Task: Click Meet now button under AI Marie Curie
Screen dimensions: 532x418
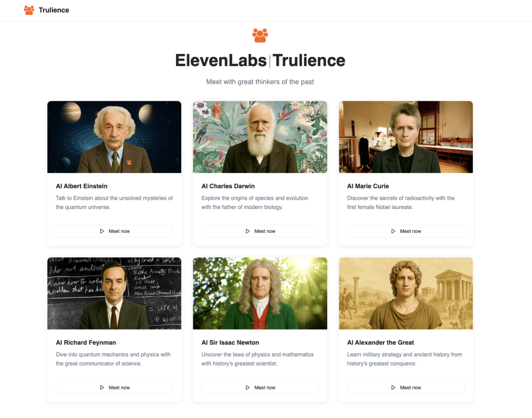Action: tap(405, 231)
